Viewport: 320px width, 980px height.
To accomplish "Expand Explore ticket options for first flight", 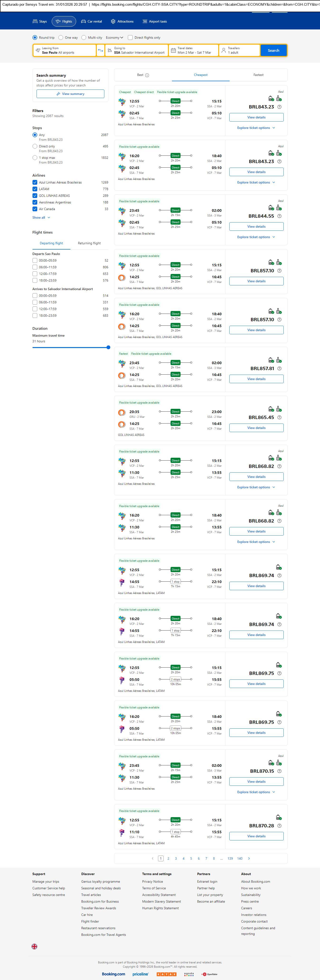I will pos(256,128).
